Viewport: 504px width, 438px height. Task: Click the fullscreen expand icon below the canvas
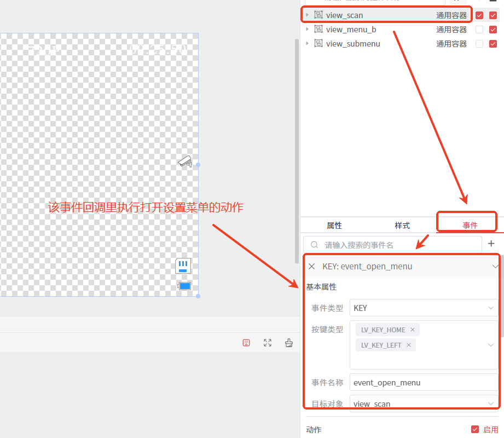(x=268, y=343)
